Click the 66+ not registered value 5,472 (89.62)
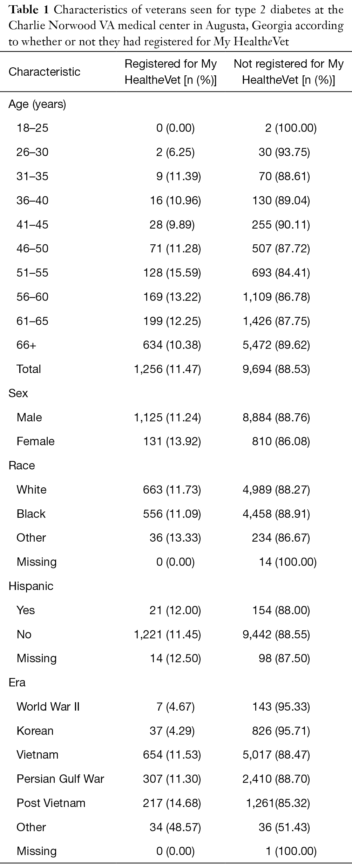This screenshot has width=352, height=868. coord(276,345)
